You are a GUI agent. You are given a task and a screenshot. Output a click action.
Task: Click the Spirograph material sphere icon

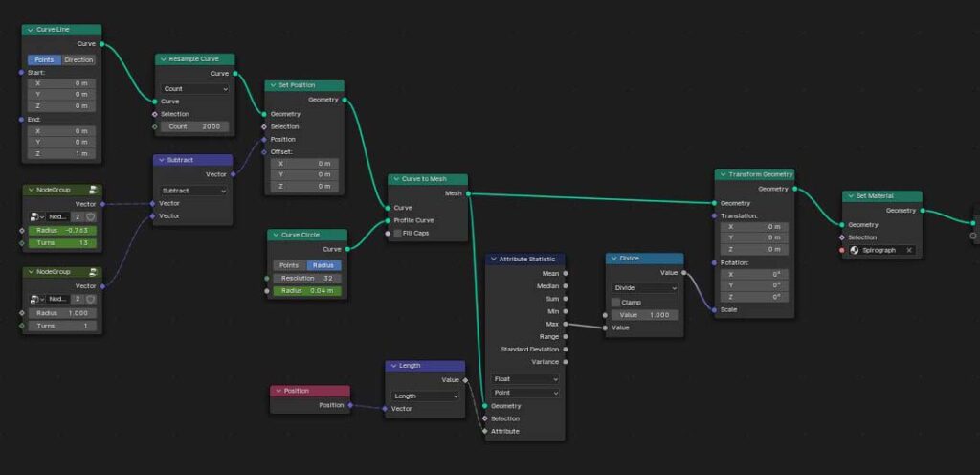click(855, 250)
